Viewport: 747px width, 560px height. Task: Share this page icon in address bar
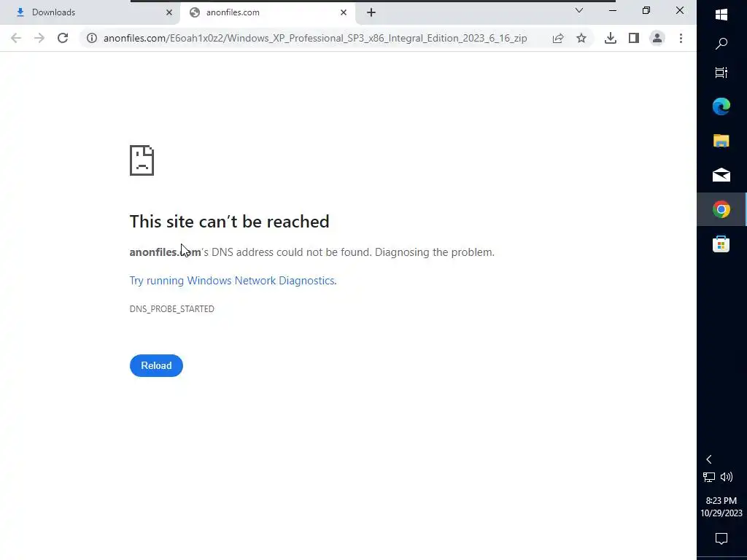[558, 38]
